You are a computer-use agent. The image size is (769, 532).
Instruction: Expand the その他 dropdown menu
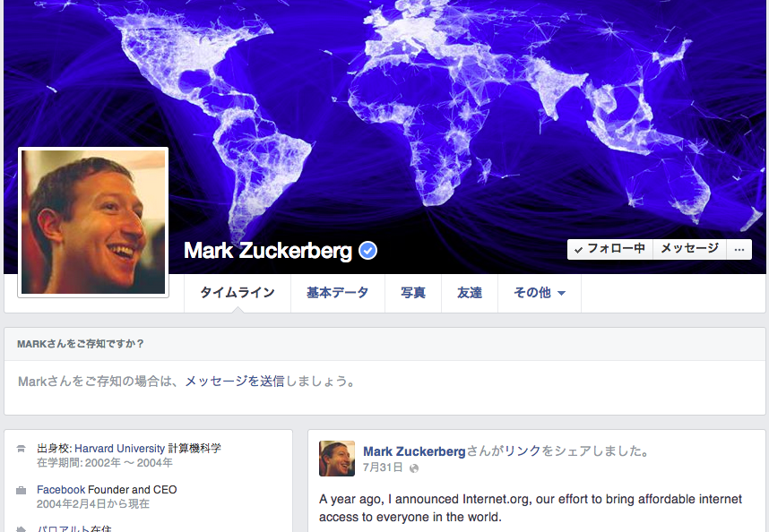coord(540,293)
